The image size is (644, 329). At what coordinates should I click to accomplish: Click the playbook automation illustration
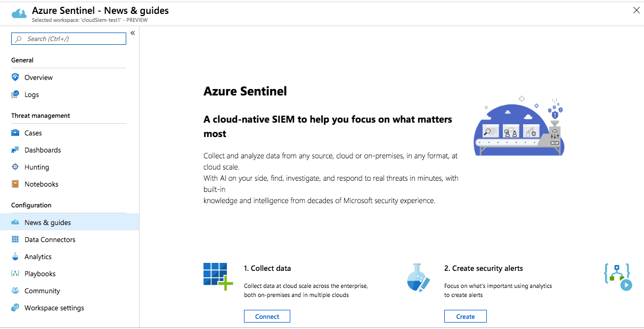click(x=618, y=277)
